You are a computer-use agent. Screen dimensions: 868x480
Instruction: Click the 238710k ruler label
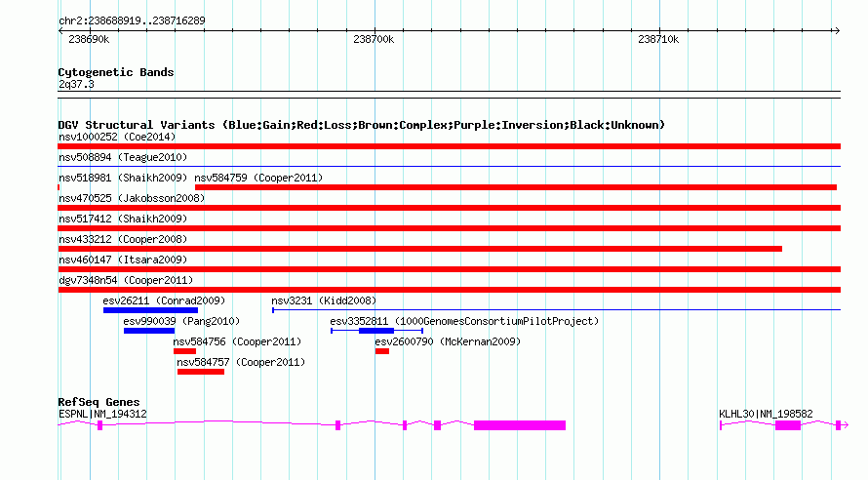pos(658,39)
